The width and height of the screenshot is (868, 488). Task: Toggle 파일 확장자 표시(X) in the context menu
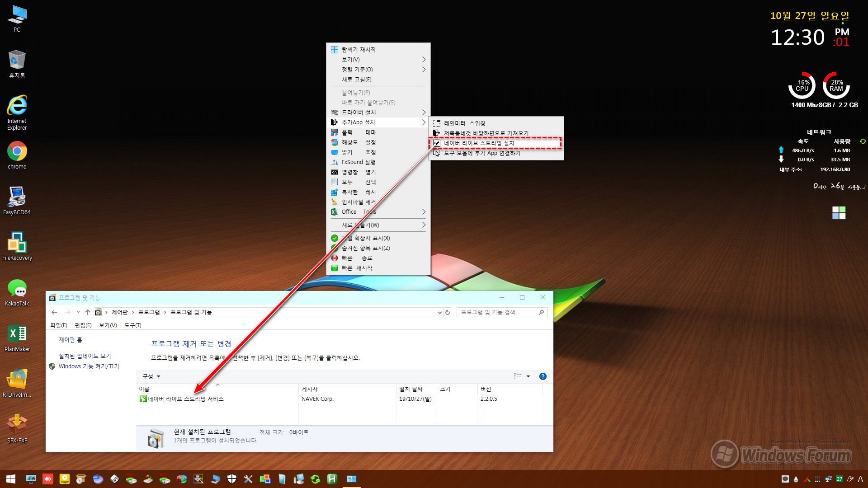378,238
